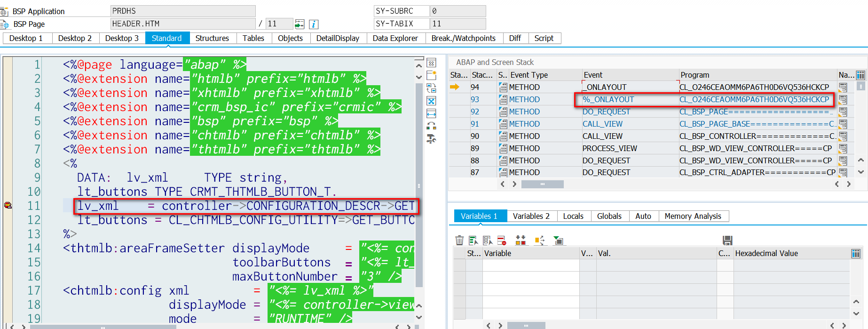Click the navigation icon in stack row 90

(x=843, y=136)
